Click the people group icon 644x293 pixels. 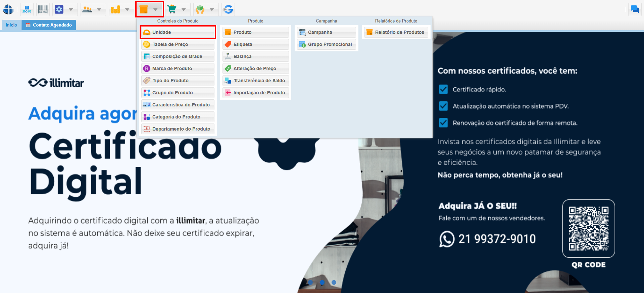[87, 9]
